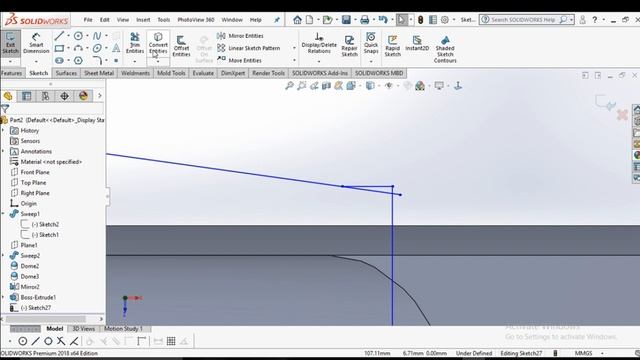Click Repair Sketch

(349, 46)
